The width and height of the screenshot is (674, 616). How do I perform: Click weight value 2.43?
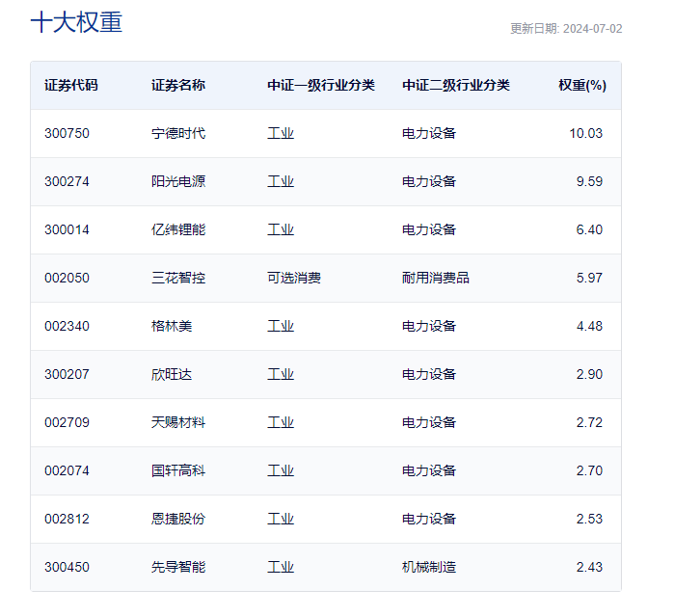589,567
